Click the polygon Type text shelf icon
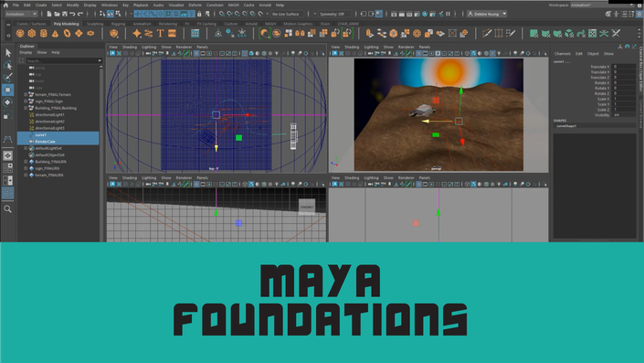 [x=160, y=33]
